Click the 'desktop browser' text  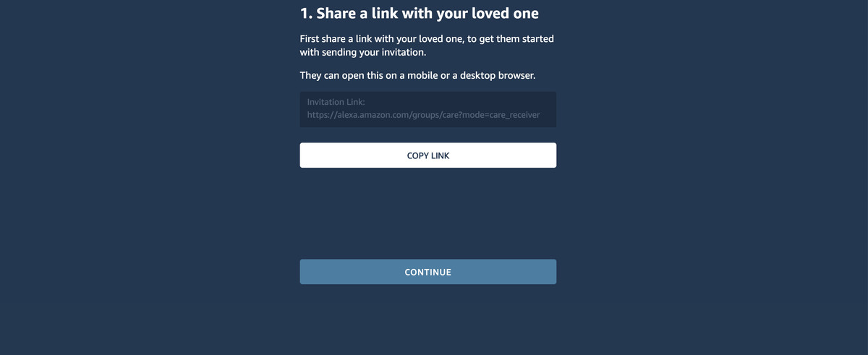click(x=498, y=76)
